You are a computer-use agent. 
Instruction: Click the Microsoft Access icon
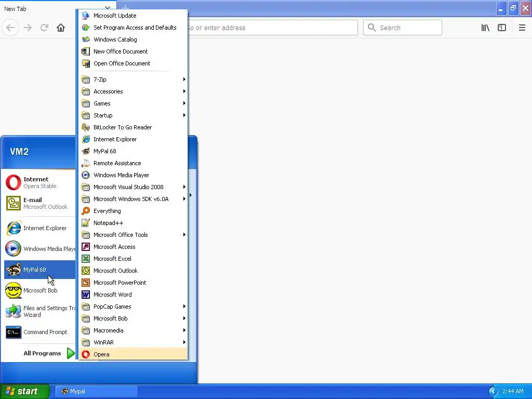(x=86, y=247)
